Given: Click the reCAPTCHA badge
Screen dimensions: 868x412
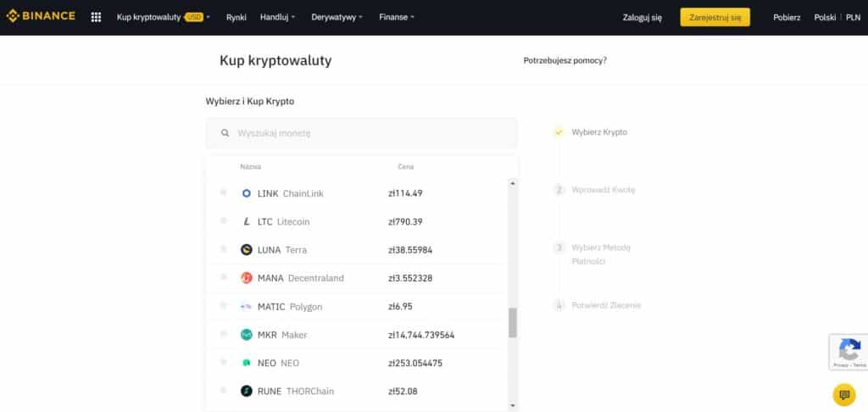Looking at the screenshot, I should pyautogui.click(x=849, y=352).
